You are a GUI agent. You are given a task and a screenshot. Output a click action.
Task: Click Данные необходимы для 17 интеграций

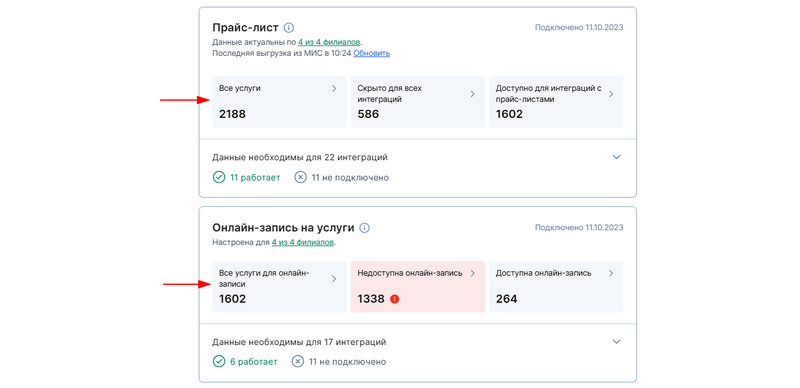click(x=299, y=342)
